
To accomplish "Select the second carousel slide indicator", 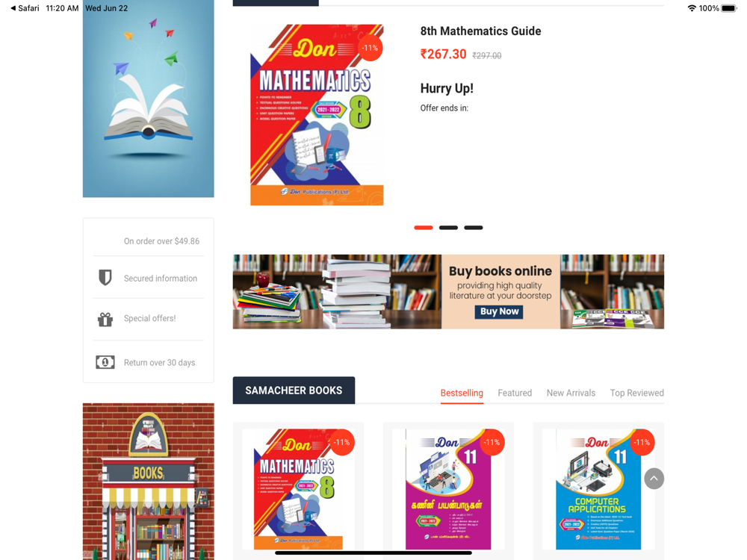I will click(x=448, y=228).
